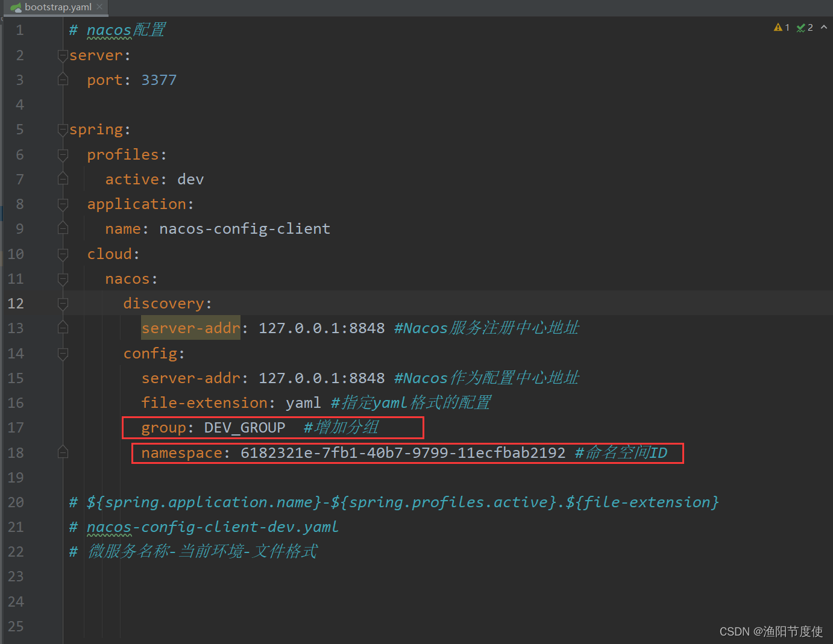Click the ${spring.application.name} comment line

[394, 502]
